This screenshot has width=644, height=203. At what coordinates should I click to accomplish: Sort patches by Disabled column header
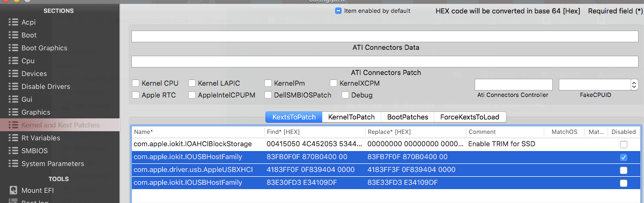pos(623,132)
